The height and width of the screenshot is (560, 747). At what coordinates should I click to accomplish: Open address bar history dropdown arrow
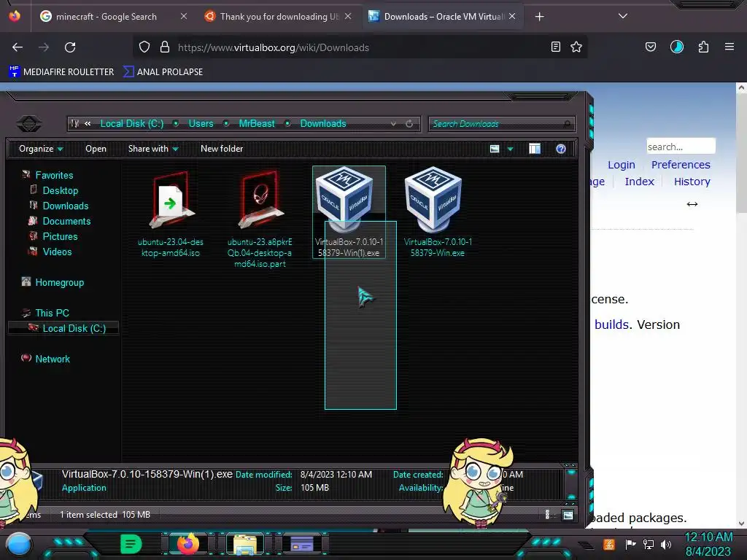pyautogui.click(x=393, y=124)
